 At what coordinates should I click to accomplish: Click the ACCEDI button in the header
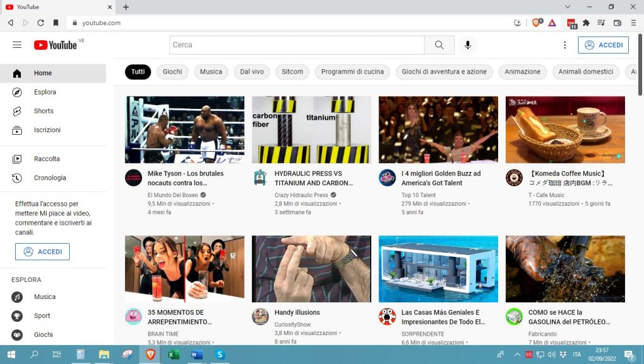pos(603,45)
